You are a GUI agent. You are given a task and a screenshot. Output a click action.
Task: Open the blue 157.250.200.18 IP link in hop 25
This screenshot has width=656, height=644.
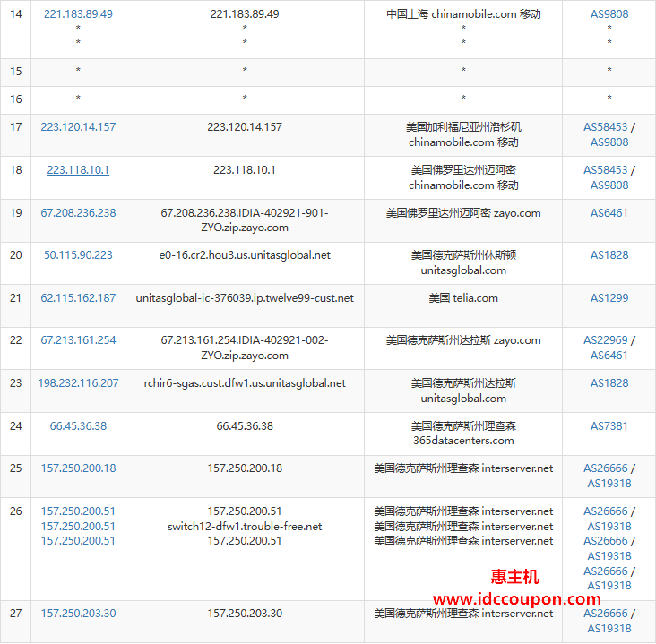(78, 468)
